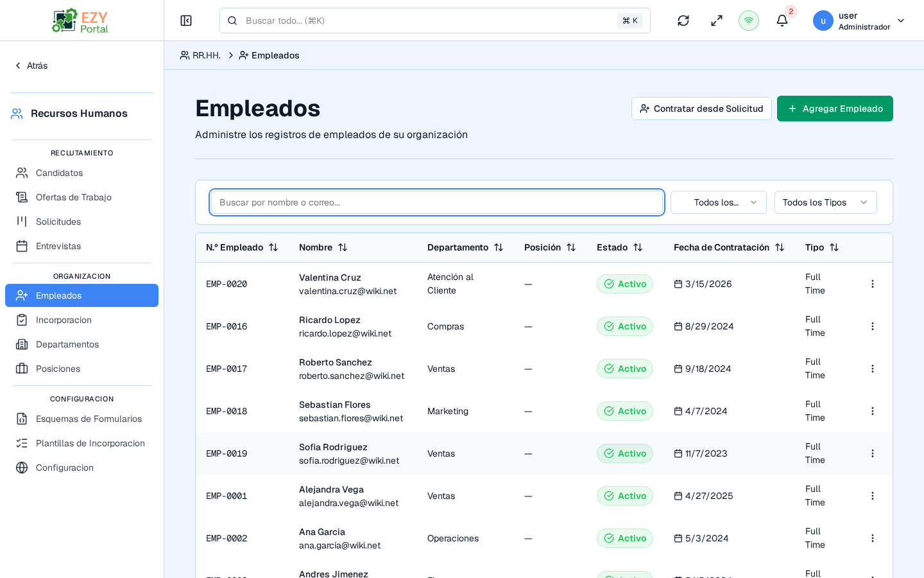Image resolution: width=924 pixels, height=578 pixels.
Task: Click the user avatar circle
Action: click(x=823, y=21)
